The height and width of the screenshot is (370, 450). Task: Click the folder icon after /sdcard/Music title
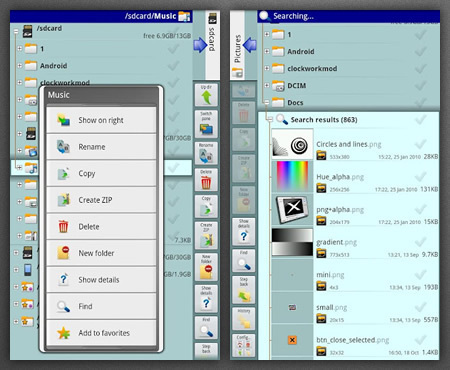pos(184,16)
